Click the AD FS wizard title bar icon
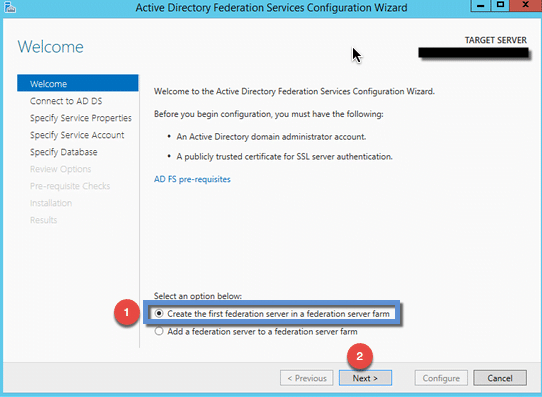This screenshot has width=542, height=397. [10, 7]
